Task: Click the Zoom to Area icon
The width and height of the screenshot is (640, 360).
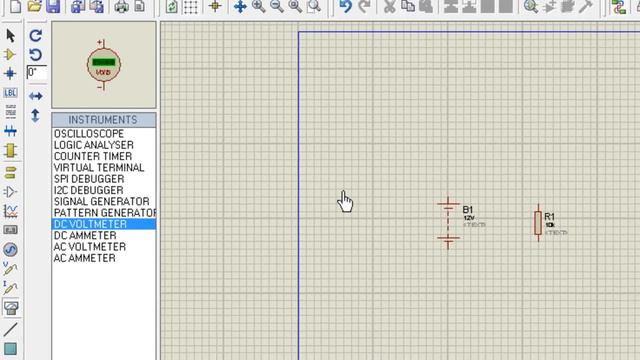Action: 313,6
